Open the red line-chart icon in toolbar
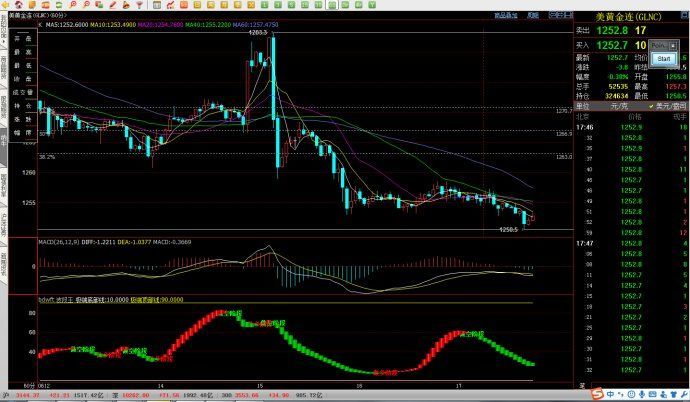Screen dimensions: 690x402 (x=170, y=5)
